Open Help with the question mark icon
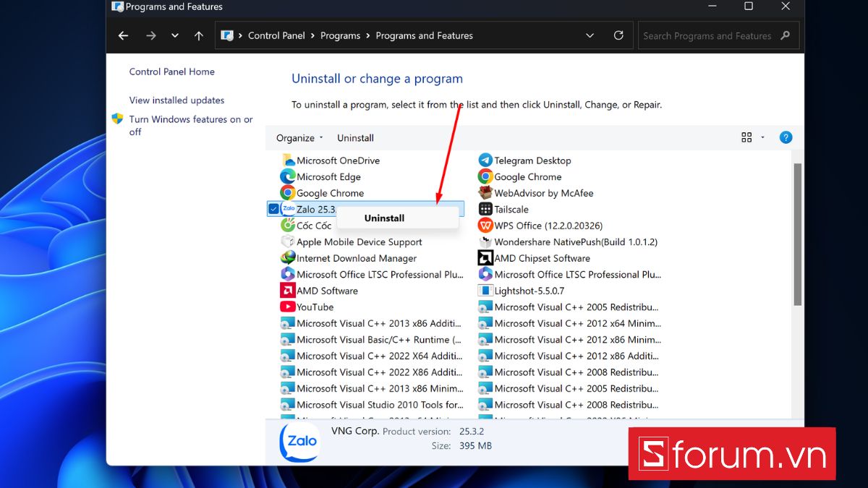The width and height of the screenshot is (868, 488). click(786, 137)
